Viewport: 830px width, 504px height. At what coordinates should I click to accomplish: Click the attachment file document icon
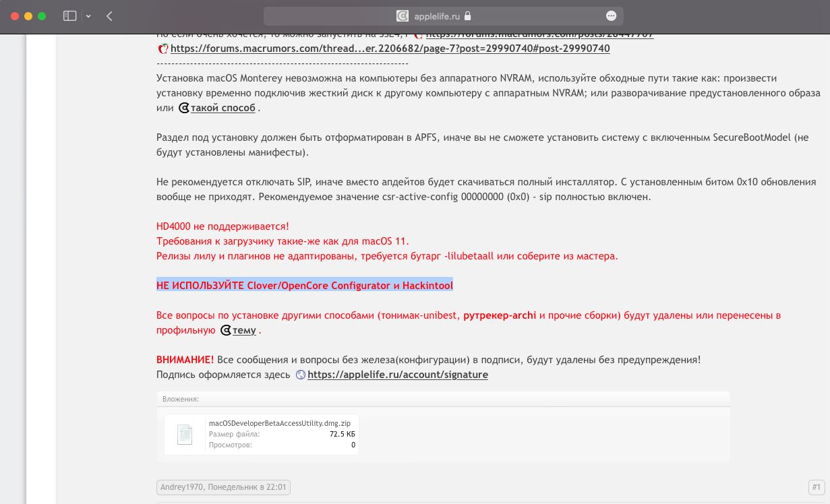[185, 435]
